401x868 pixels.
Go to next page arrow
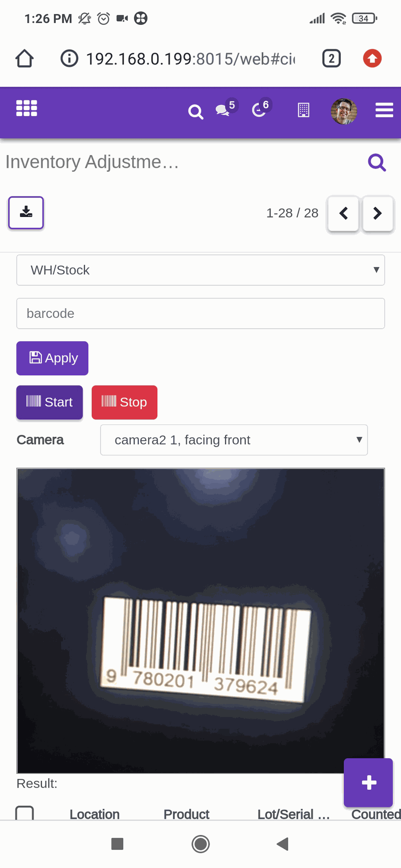click(377, 213)
